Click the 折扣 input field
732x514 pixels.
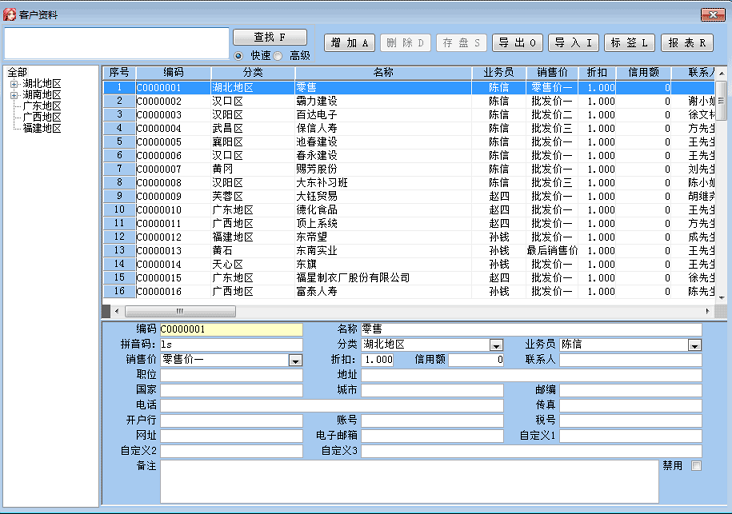pyautogui.click(x=378, y=360)
